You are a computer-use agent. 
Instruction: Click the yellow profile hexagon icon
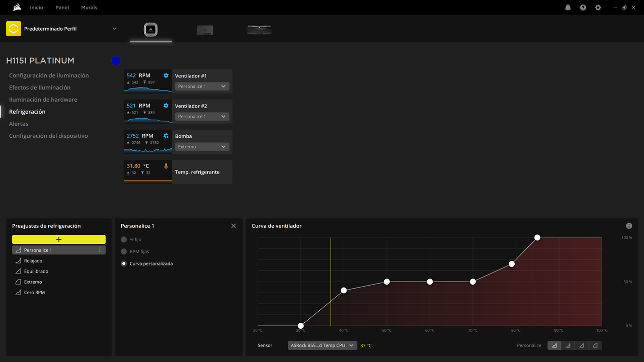click(x=14, y=29)
